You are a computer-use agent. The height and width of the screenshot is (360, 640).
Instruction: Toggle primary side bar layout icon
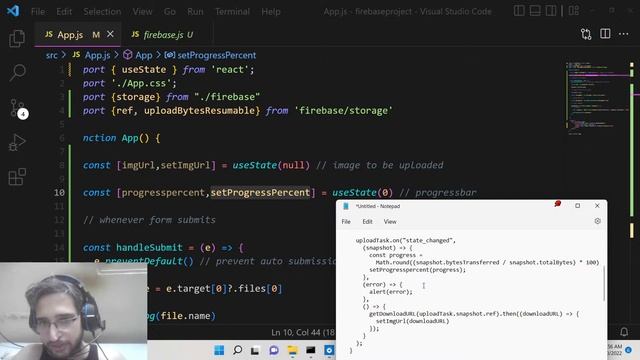coord(519,11)
